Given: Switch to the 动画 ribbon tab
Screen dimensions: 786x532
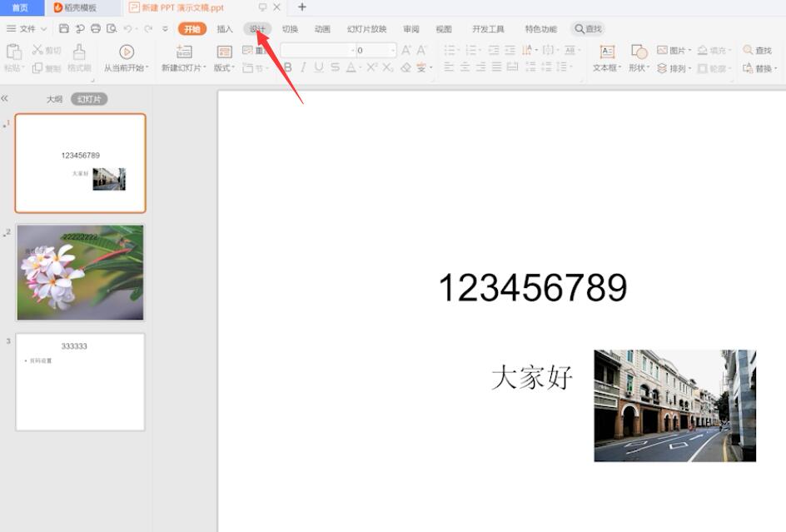Looking at the screenshot, I should 322,29.
